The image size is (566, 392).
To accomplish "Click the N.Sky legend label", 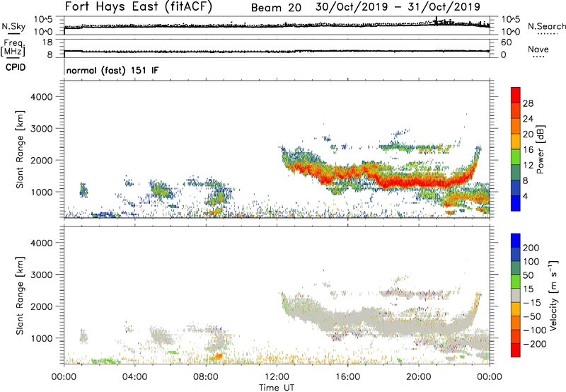I will (x=11, y=26).
